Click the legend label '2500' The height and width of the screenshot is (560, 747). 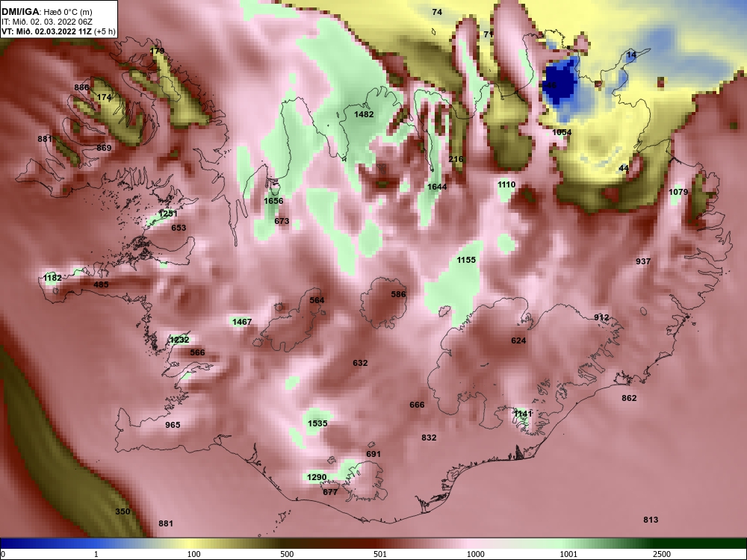662,554
